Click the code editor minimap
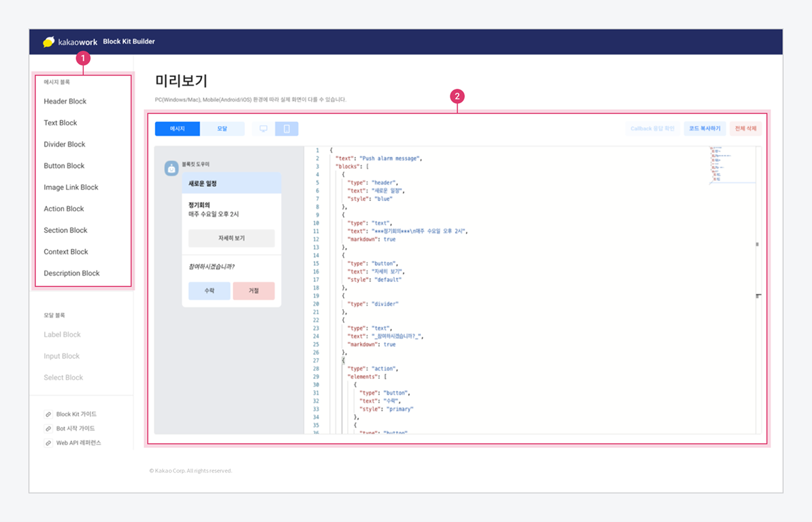This screenshot has width=812, height=522. tap(732, 165)
